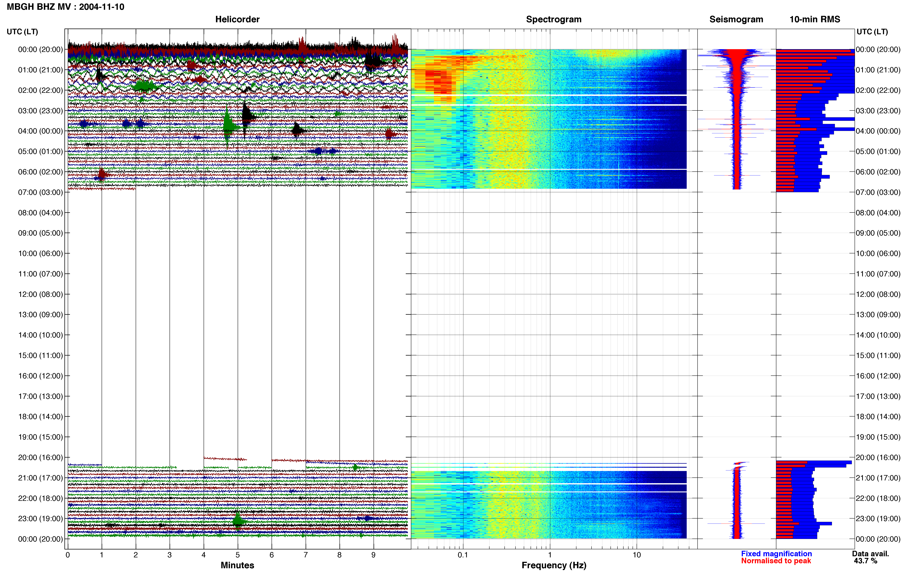Click "19:00 (15:00)" on the RMS time axis
This screenshot has height=578, width=924.
878,437
